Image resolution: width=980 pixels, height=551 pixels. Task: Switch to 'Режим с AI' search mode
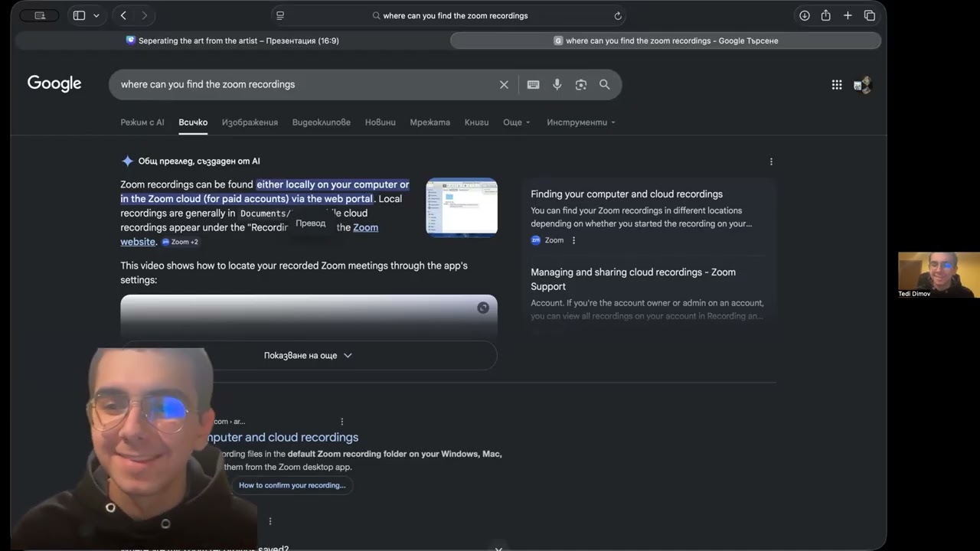pos(142,122)
